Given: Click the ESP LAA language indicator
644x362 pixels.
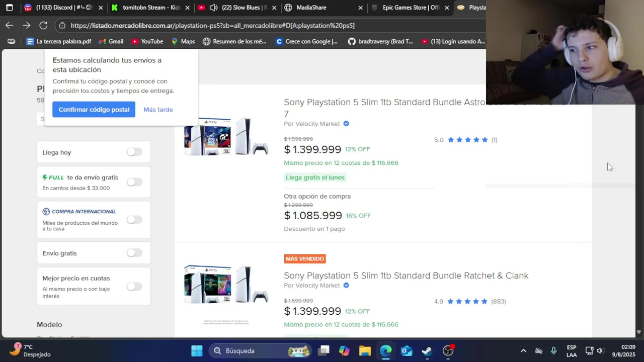Looking at the screenshot, I should point(572,351).
